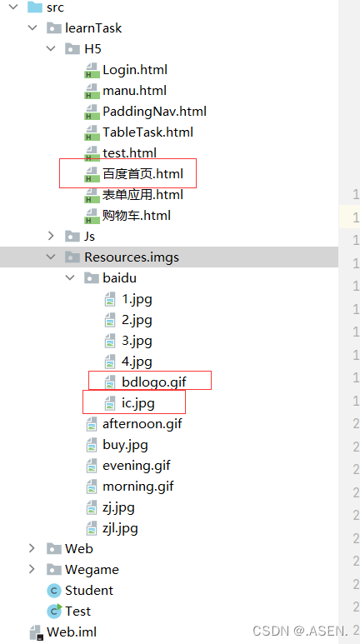This screenshot has height=644, width=360.
Task: Click the H5 folder icon
Action: pyautogui.click(x=72, y=49)
